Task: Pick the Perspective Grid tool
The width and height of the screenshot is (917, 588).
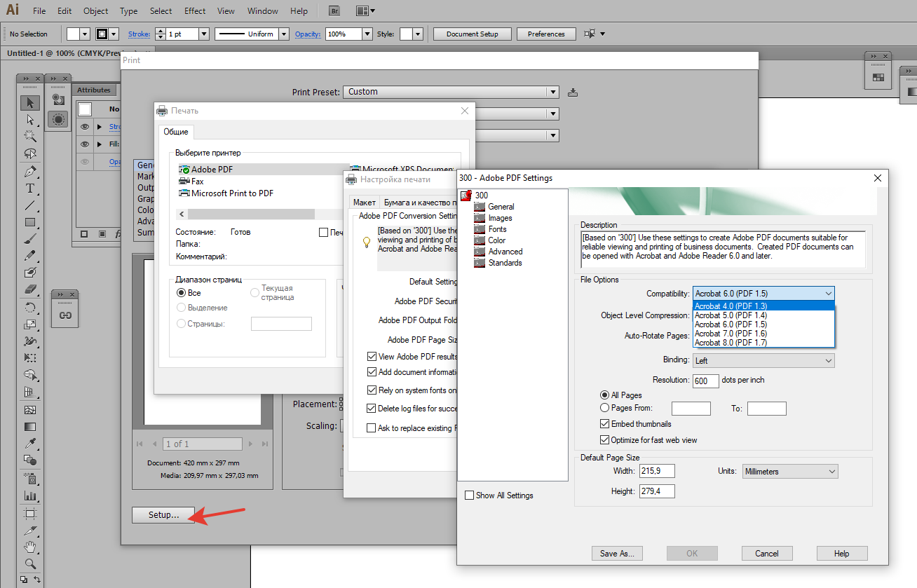Action: pyautogui.click(x=30, y=392)
